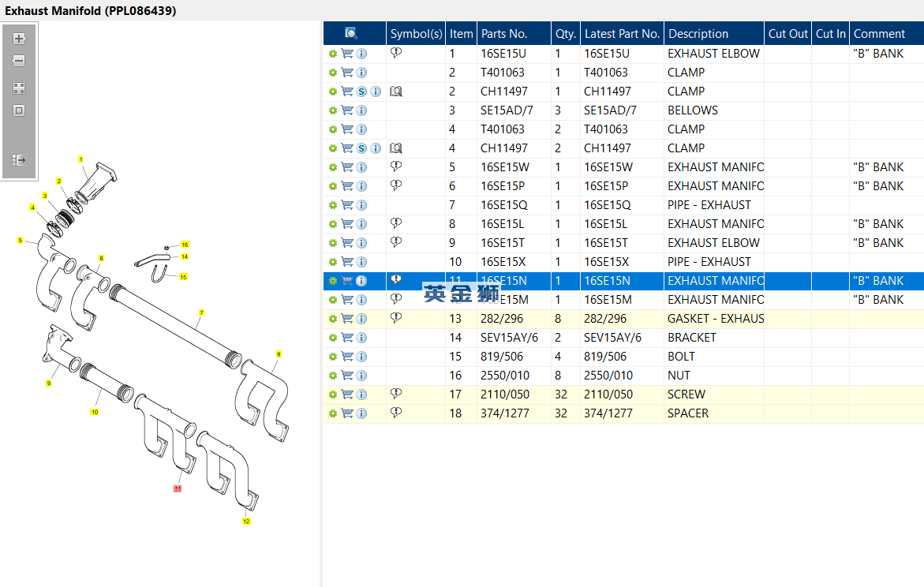
Task: Click the S supersession icon on item 2 CH11497 row
Action: tap(362, 92)
